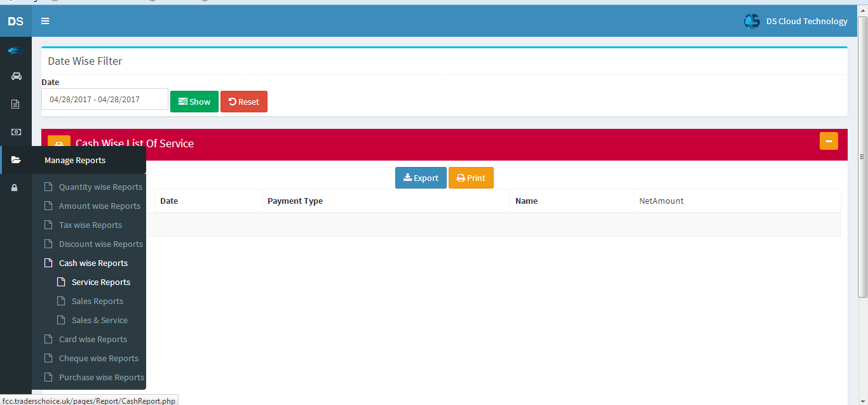The image size is (868, 405).
Task: Click the cash note icon in the sidebar
Action: point(15,131)
